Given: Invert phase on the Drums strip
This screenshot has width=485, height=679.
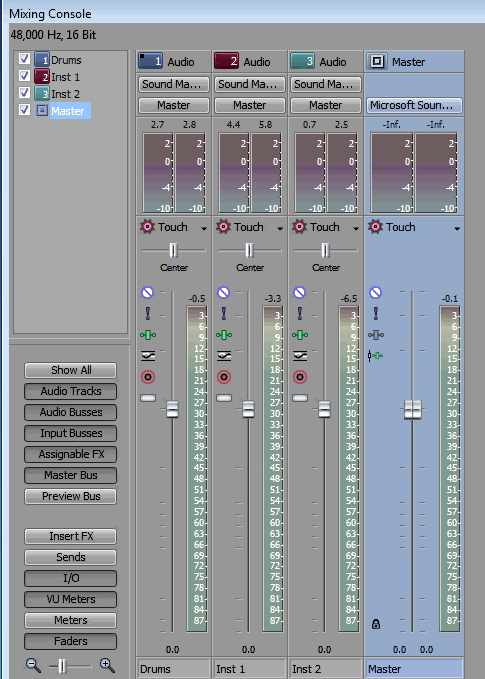Looking at the screenshot, I should (x=148, y=356).
